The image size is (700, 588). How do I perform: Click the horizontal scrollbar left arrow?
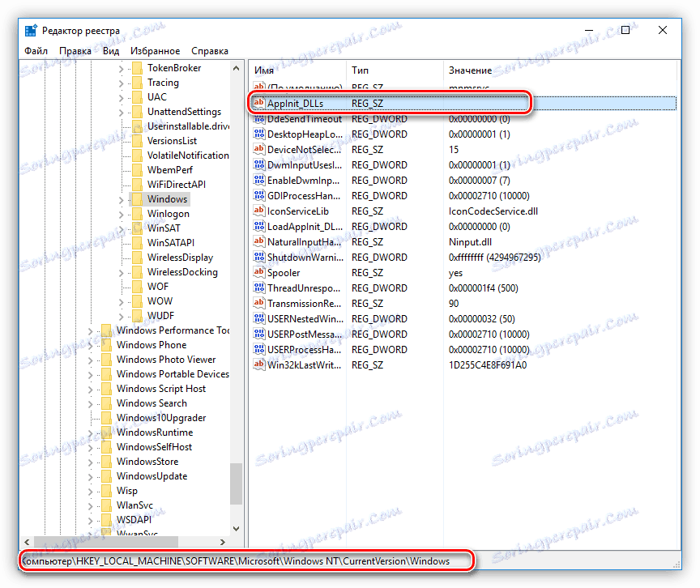click(x=28, y=542)
